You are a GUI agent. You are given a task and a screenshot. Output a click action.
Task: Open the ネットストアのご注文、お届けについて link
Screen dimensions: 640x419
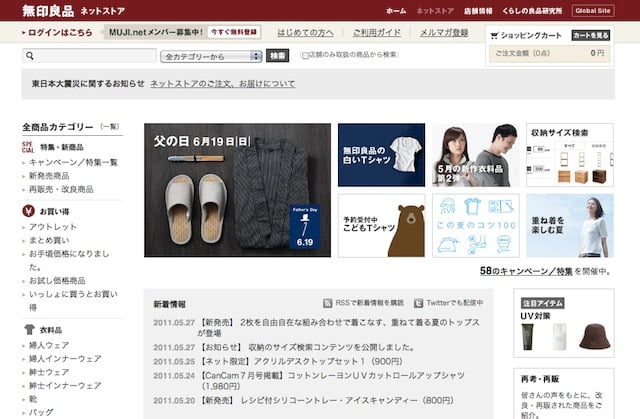[222, 84]
